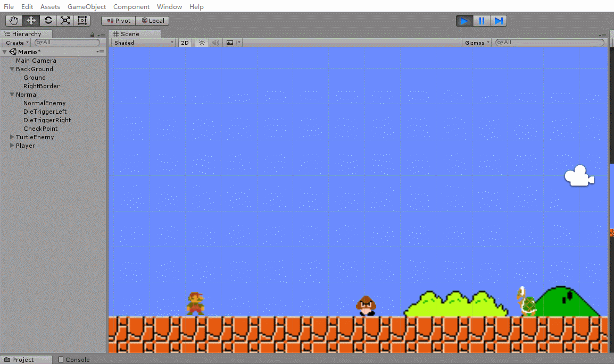614x364 pixels.
Task: Switch to the Scene tab
Action: pyautogui.click(x=134, y=33)
